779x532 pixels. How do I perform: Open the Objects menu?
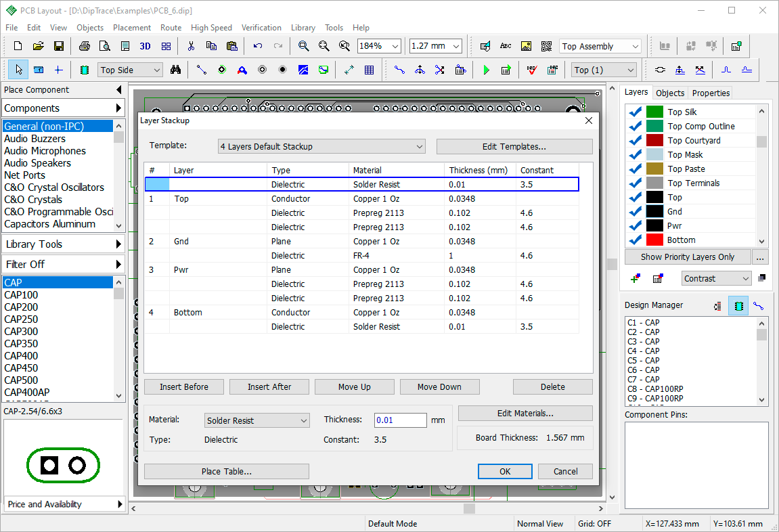[x=90, y=28]
